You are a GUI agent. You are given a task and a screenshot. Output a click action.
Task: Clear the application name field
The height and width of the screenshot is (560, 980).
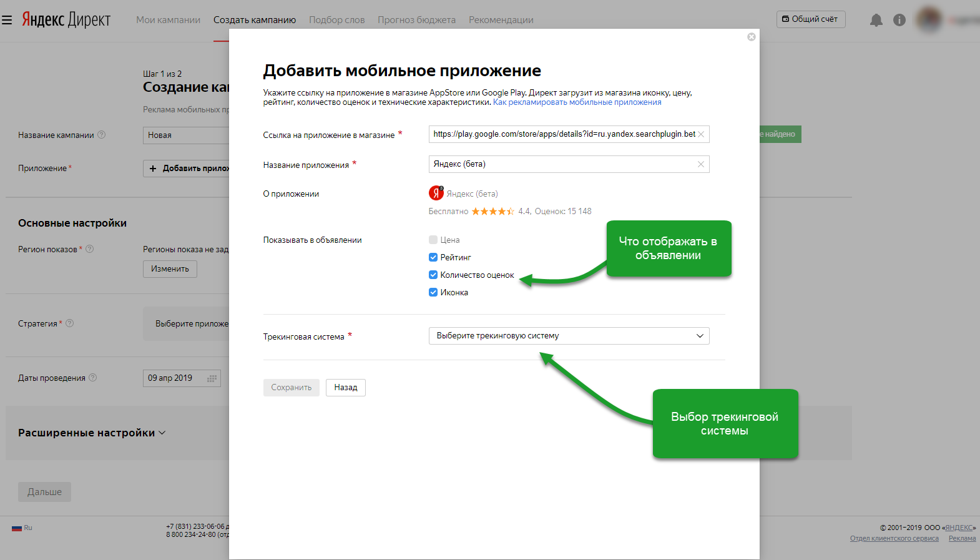[701, 164]
